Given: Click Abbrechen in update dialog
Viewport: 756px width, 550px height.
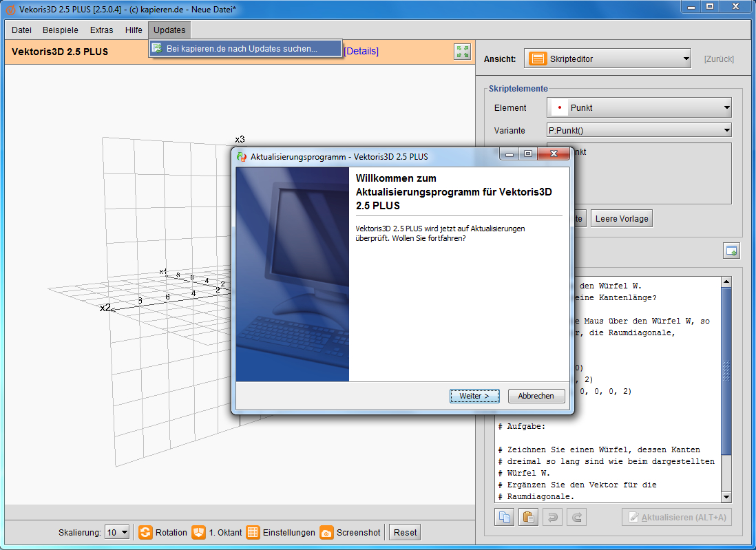Looking at the screenshot, I should (536, 396).
